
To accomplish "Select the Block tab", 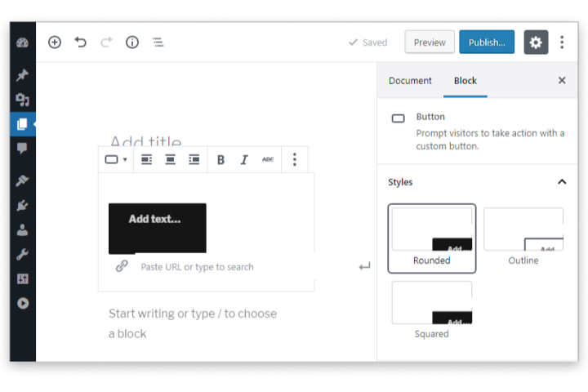I will click(x=465, y=81).
